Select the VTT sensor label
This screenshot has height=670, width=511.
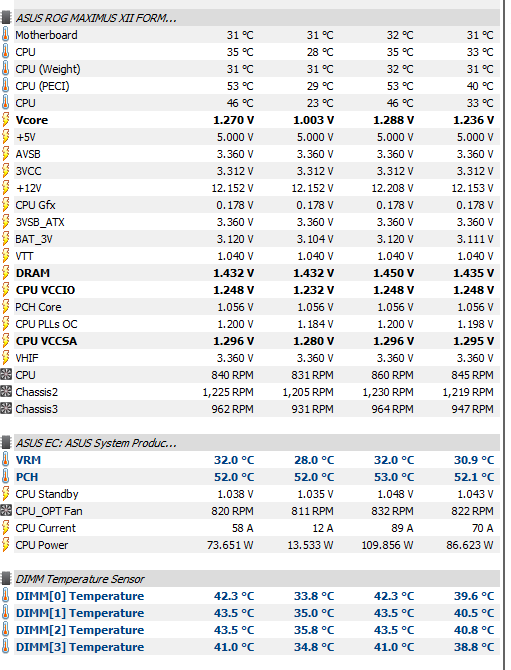[x=24, y=256]
